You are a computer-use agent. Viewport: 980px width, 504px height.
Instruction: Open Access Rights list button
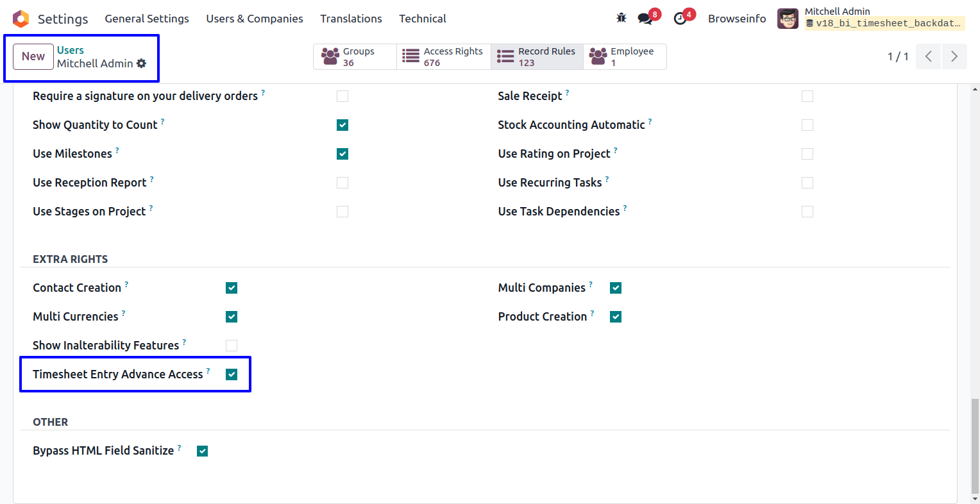tap(444, 56)
